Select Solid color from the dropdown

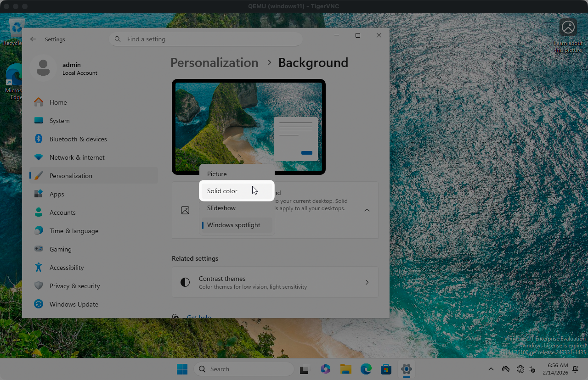[x=222, y=191]
